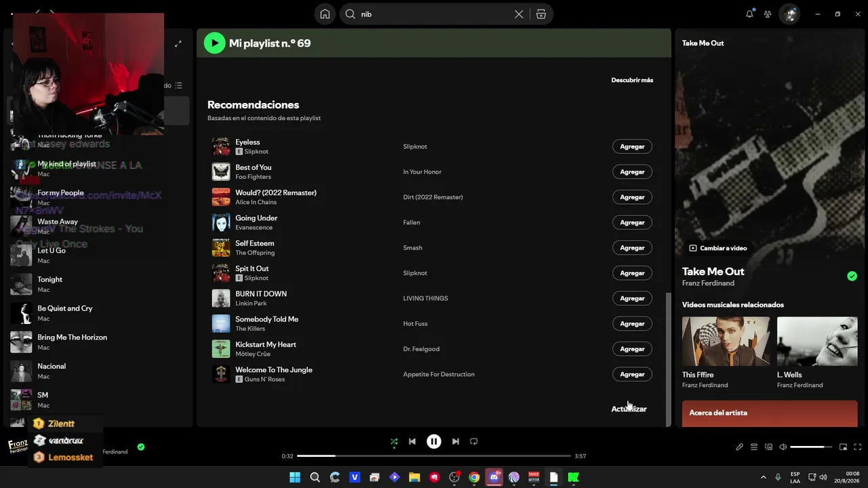This screenshot has width=868, height=488.
Task: Open the library list sort options
Action: click(178, 85)
